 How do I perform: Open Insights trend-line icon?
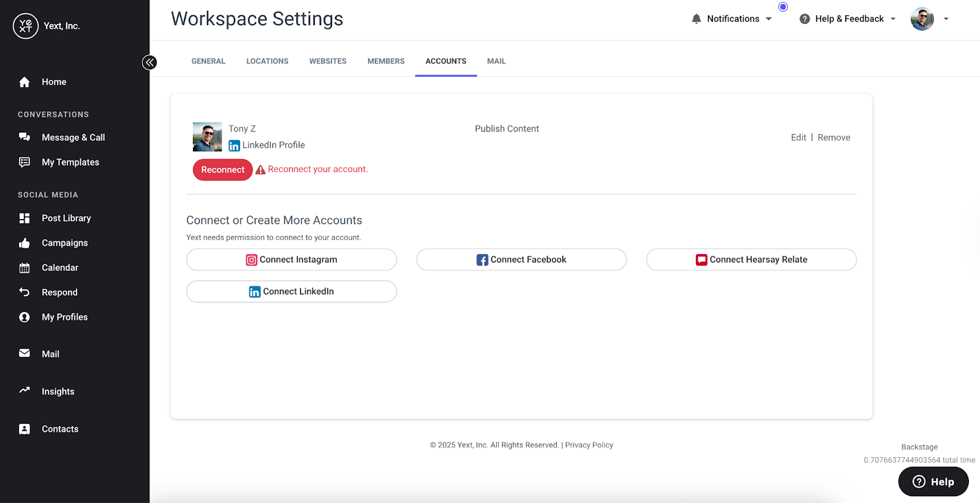pyautogui.click(x=24, y=390)
